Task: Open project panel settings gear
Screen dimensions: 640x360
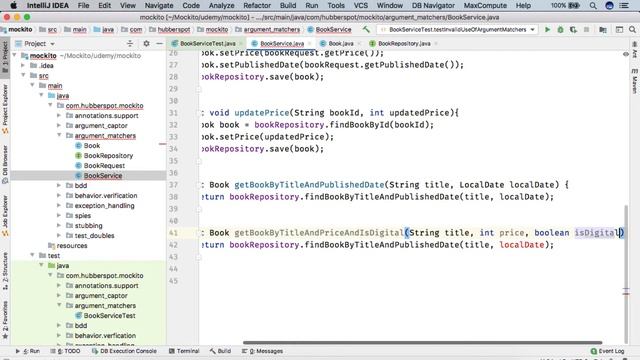Action: pos(146,43)
